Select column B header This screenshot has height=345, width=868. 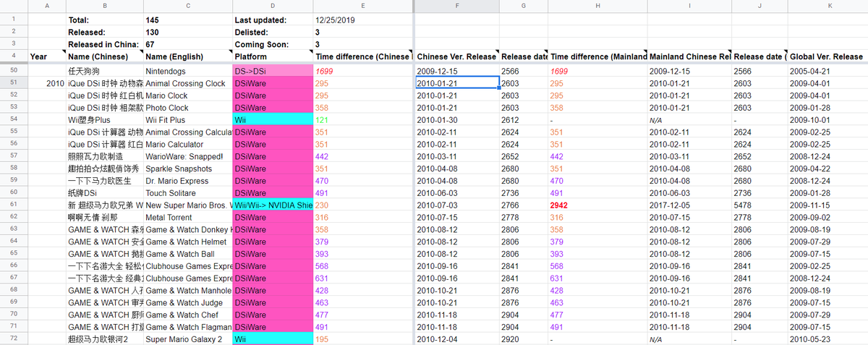click(x=104, y=6)
